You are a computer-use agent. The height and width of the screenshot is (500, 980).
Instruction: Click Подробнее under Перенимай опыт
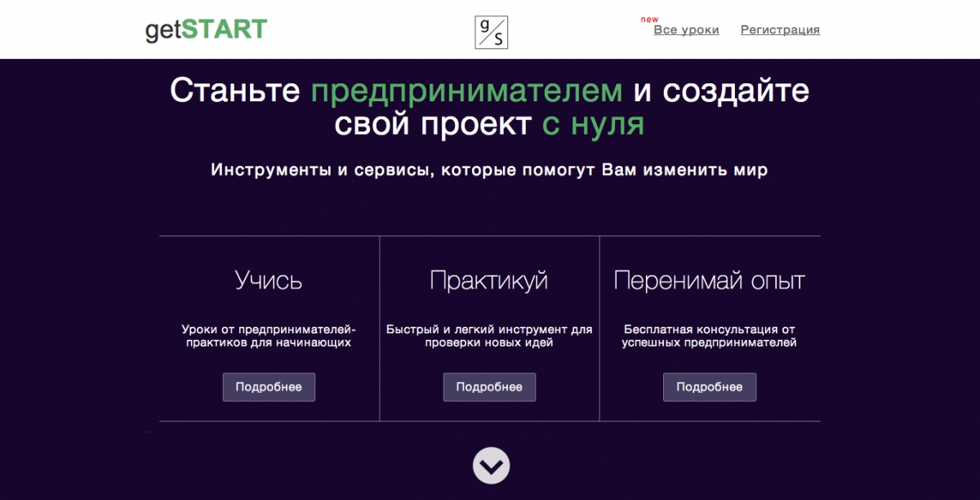709,387
